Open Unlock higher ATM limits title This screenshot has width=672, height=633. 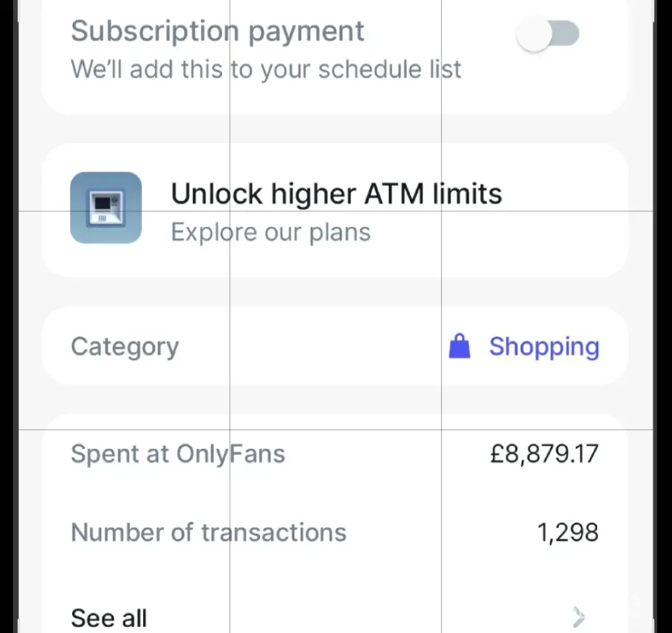(336, 194)
